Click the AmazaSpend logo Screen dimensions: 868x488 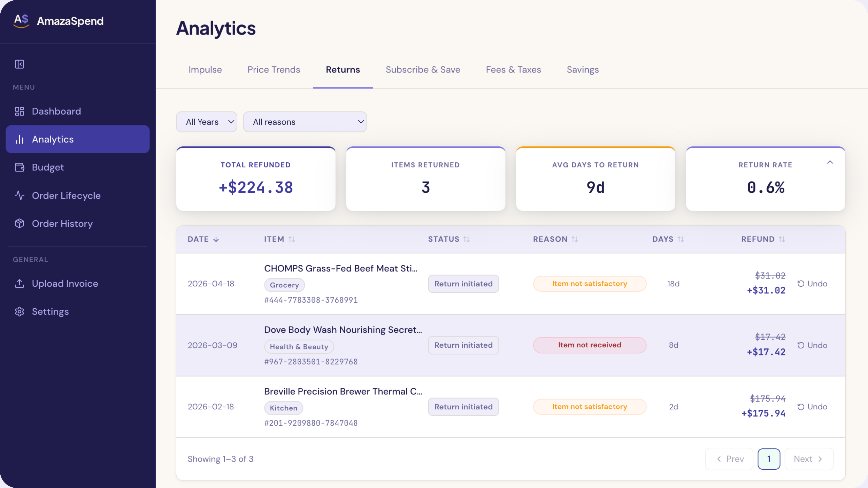tap(21, 21)
